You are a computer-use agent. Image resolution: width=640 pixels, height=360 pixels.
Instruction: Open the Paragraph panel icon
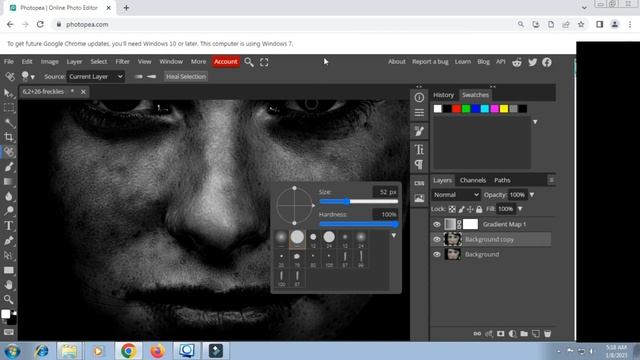[x=419, y=164]
